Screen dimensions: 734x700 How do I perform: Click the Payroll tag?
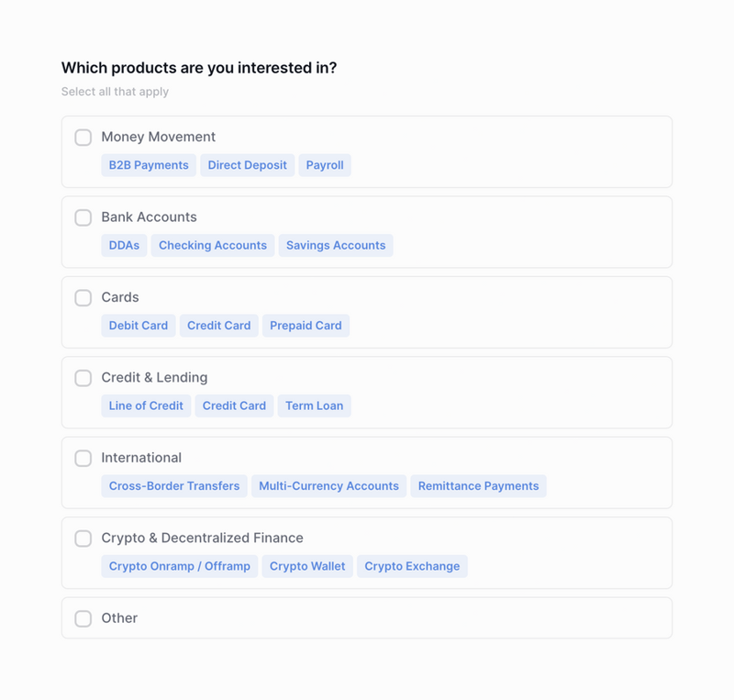click(x=325, y=165)
